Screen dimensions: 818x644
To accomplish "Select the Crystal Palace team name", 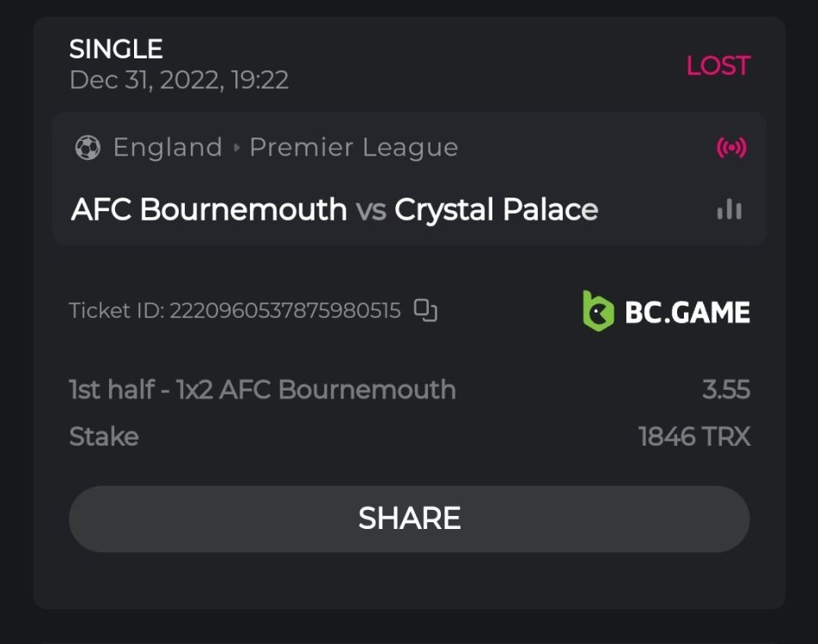I will click(x=496, y=210).
